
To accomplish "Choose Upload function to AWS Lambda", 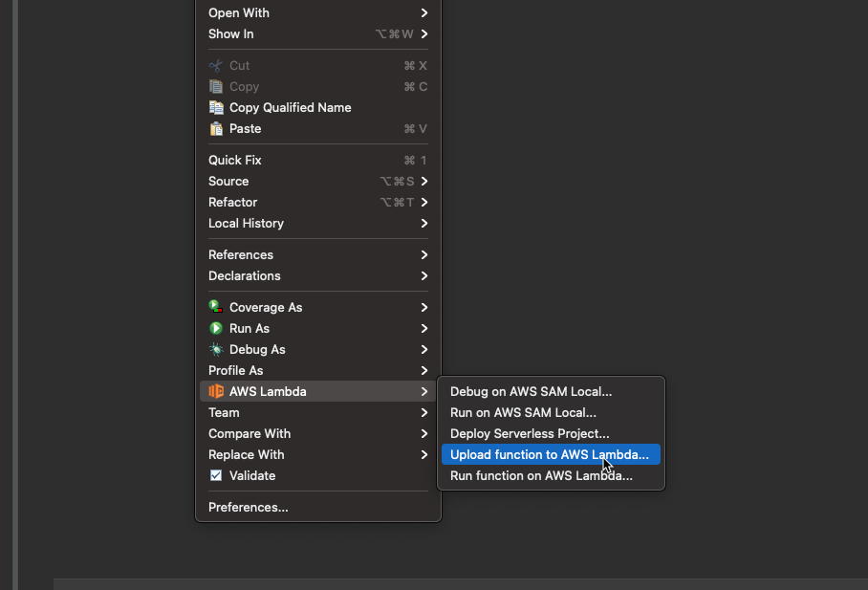I will [x=551, y=455].
